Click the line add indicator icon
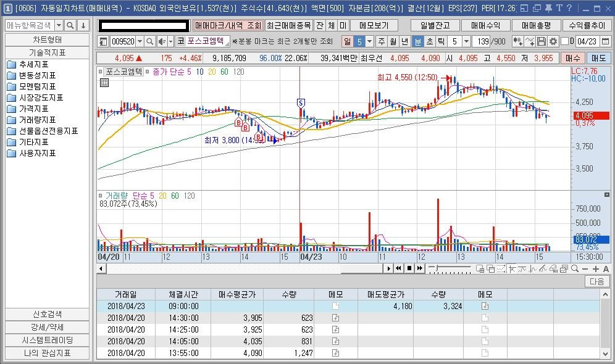 [530, 41]
